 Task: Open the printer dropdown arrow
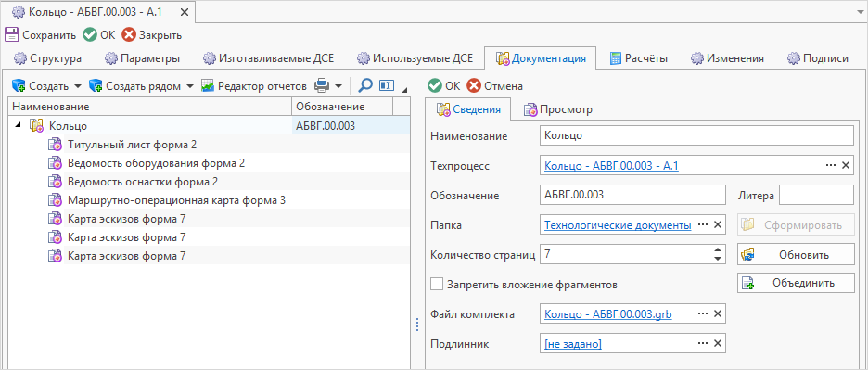coord(338,86)
